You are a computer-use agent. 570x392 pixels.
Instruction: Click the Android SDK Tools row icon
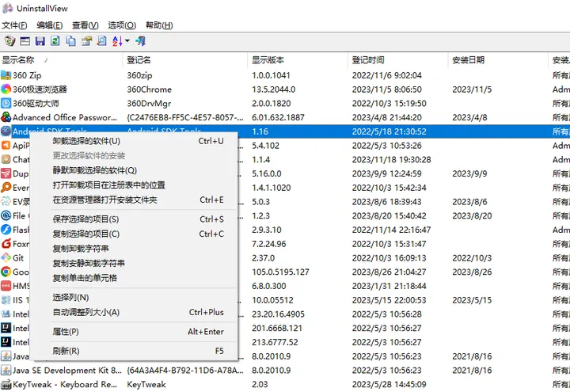click(x=6, y=131)
